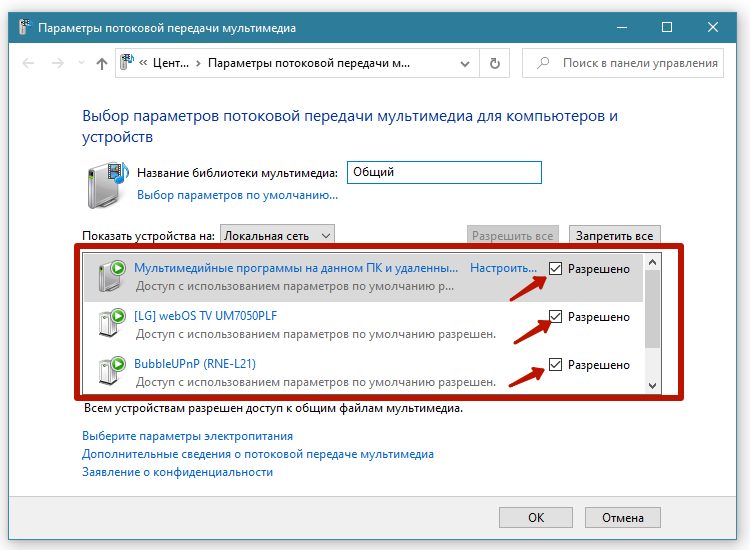The image size is (750, 550).
Task: Click the LG webOS TV device icon
Action: [112, 323]
